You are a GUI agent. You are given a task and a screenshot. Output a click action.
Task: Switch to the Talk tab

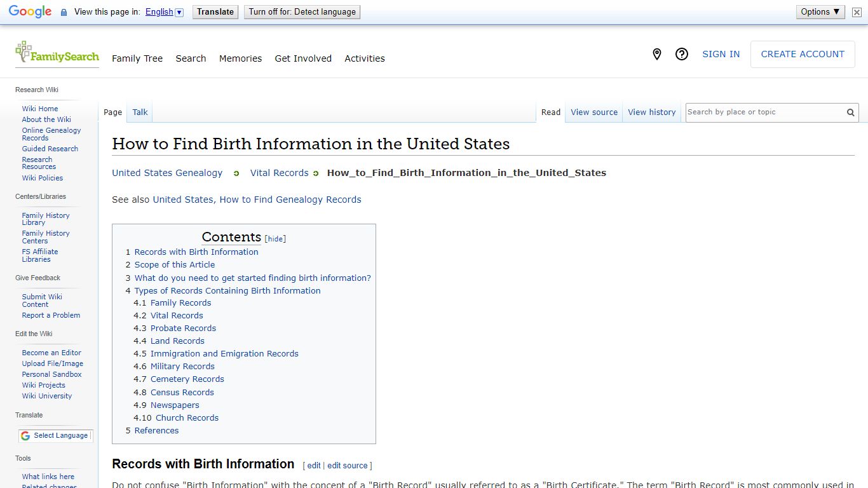[140, 112]
